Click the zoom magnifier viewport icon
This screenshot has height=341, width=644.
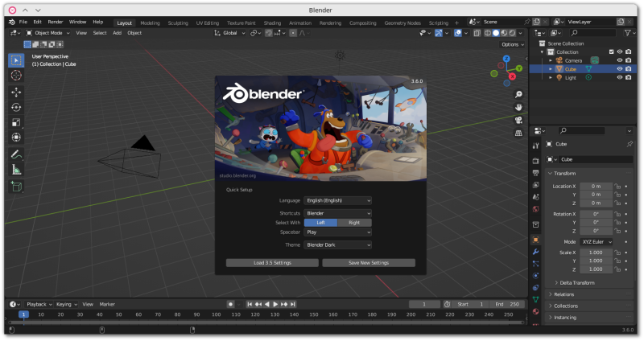518,94
